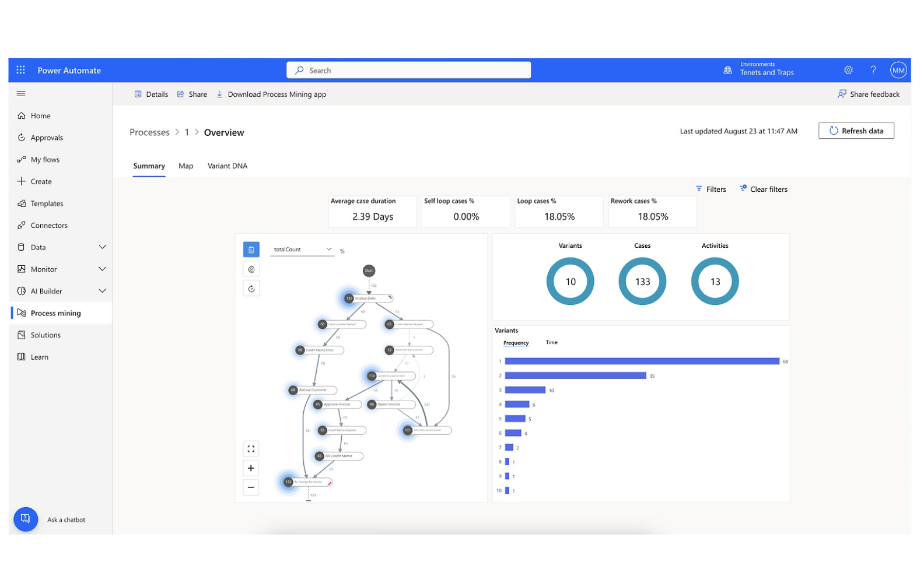Select the Fill Credit Memo node
The image size is (924, 583).
(x=338, y=456)
